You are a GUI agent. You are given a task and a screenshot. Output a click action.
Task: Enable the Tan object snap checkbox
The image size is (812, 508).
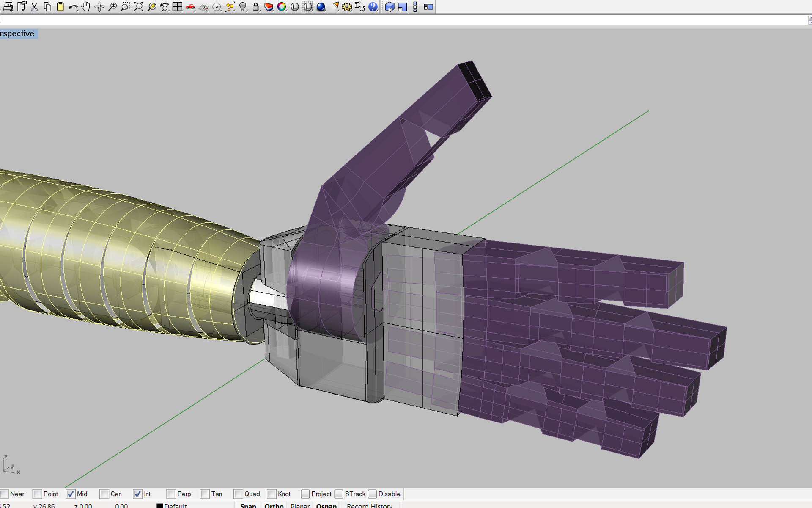click(205, 494)
